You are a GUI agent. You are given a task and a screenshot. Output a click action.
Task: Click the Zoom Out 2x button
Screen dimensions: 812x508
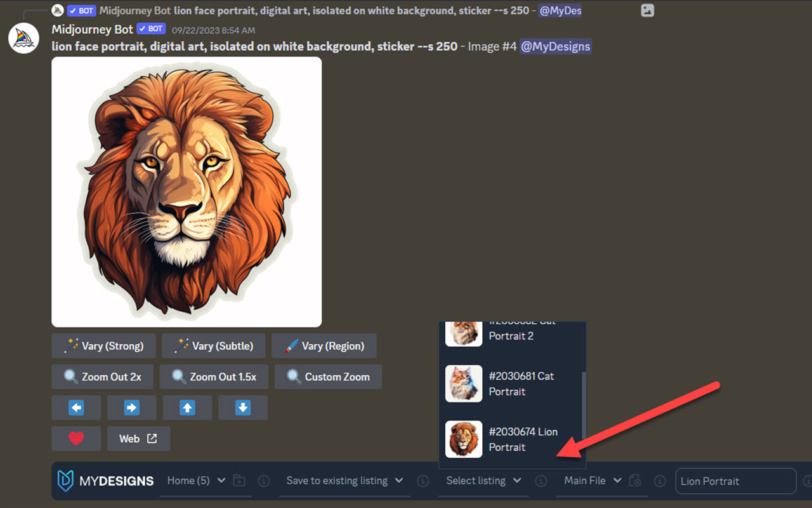coord(102,377)
